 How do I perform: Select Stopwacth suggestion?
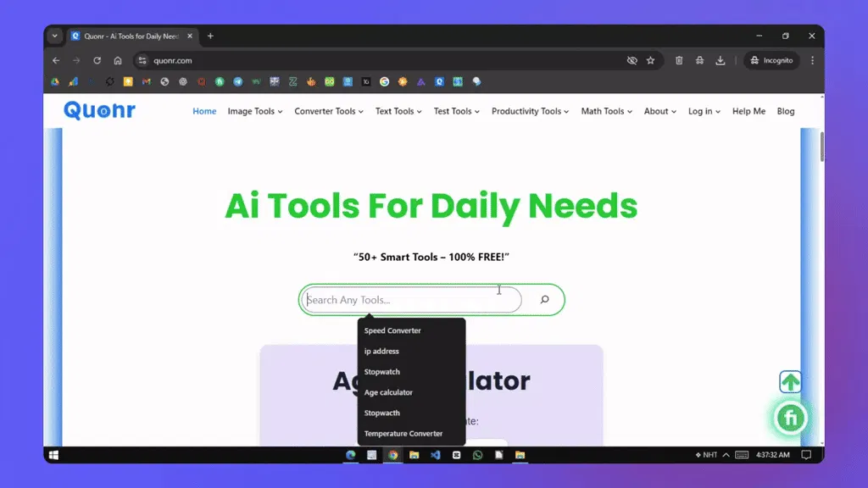(411, 413)
